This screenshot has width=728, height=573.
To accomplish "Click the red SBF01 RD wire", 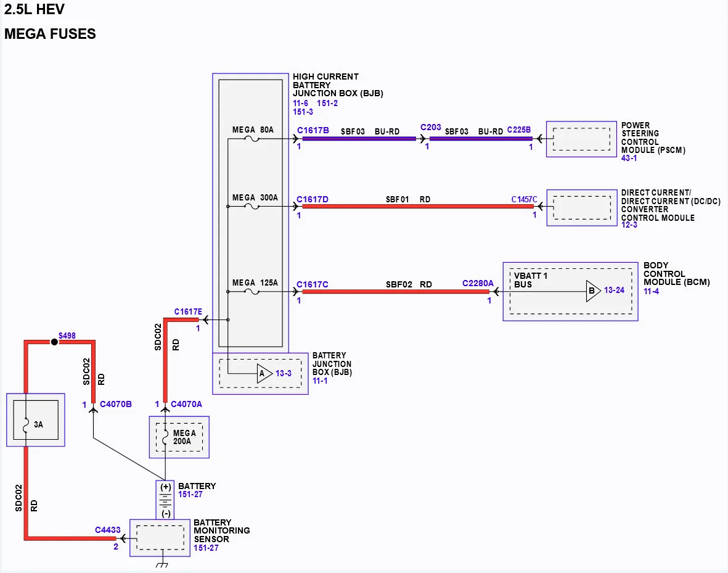I will pos(418,207).
